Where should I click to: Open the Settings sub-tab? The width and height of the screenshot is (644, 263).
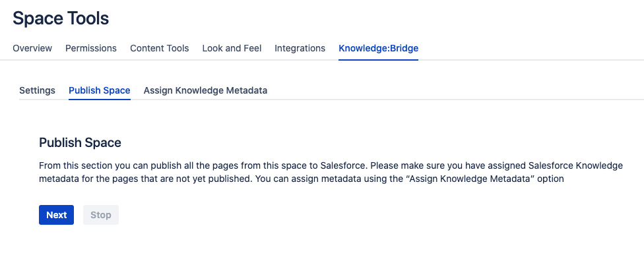(38, 90)
